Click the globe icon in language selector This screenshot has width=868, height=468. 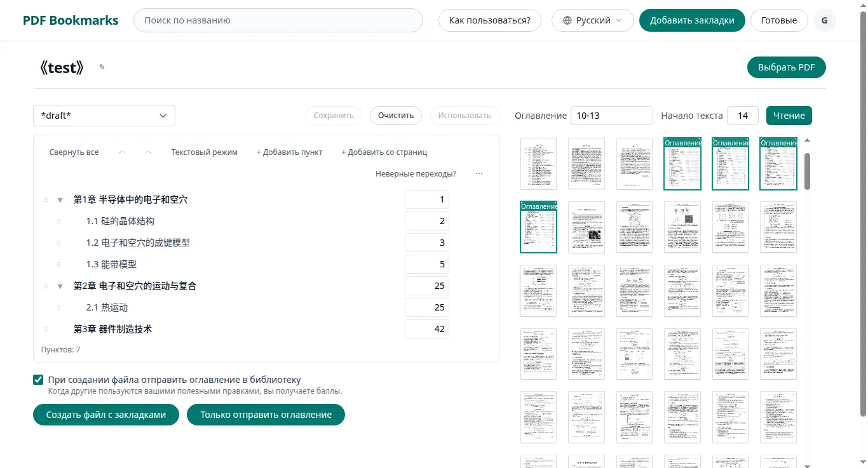click(x=567, y=20)
